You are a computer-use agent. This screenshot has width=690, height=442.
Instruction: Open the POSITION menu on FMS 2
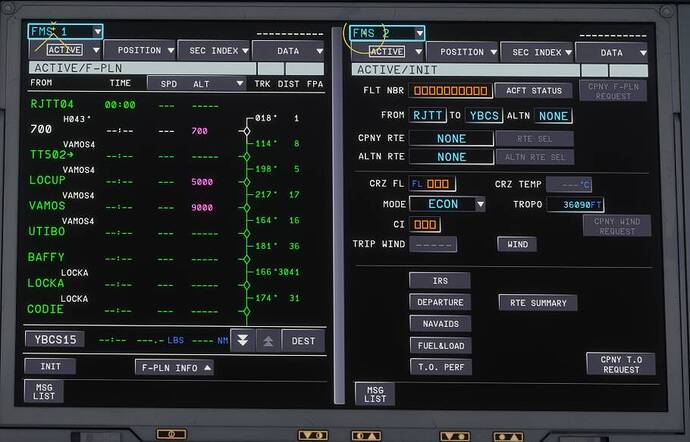(x=462, y=52)
